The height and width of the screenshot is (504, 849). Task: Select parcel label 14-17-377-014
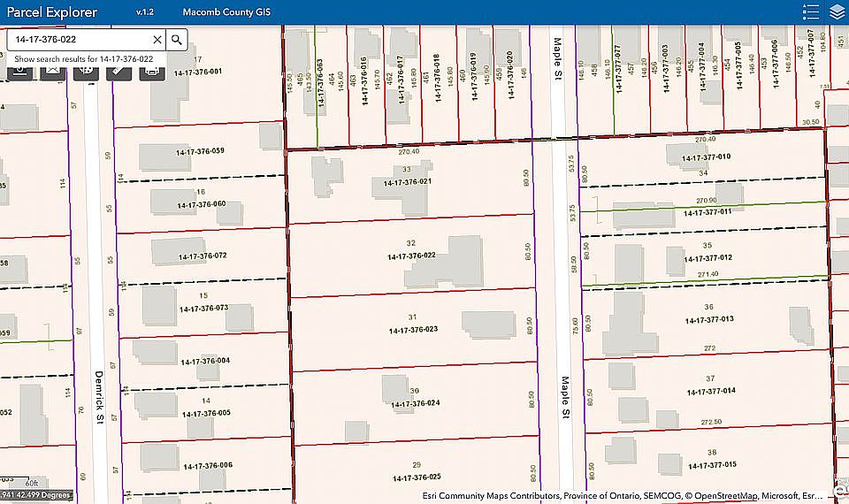(x=711, y=392)
